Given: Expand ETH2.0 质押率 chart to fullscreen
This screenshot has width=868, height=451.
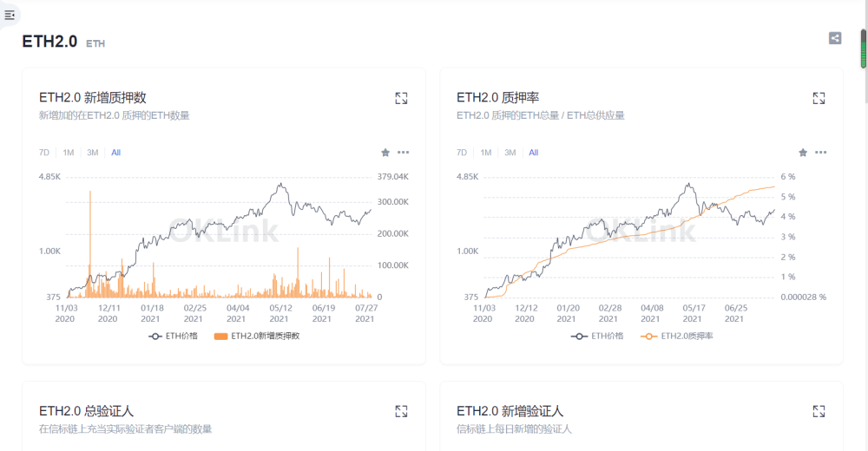Looking at the screenshot, I should tap(819, 98).
